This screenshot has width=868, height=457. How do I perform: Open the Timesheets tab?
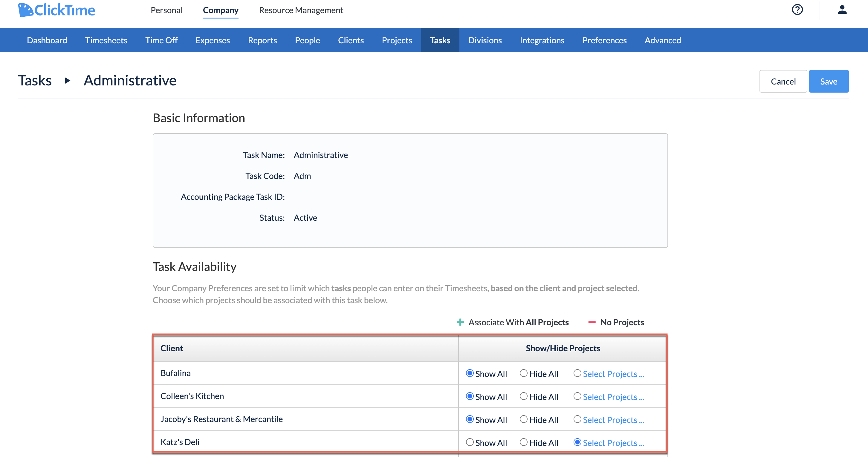(106, 40)
